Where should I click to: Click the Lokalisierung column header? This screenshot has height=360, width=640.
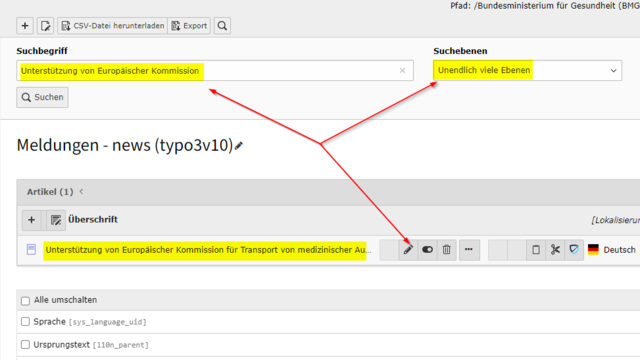coord(616,220)
